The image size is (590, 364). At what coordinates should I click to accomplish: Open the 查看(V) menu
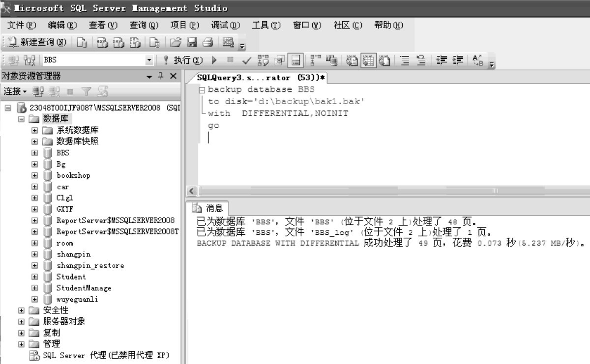(103, 26)
